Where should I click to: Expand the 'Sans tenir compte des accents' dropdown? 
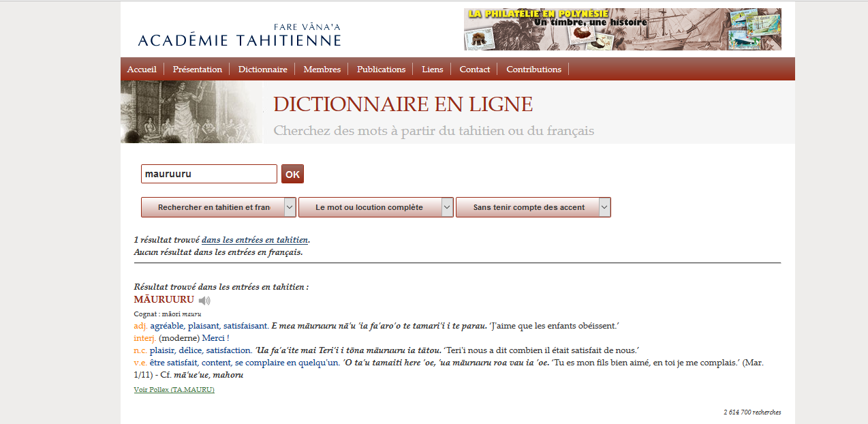click(533, 207)
